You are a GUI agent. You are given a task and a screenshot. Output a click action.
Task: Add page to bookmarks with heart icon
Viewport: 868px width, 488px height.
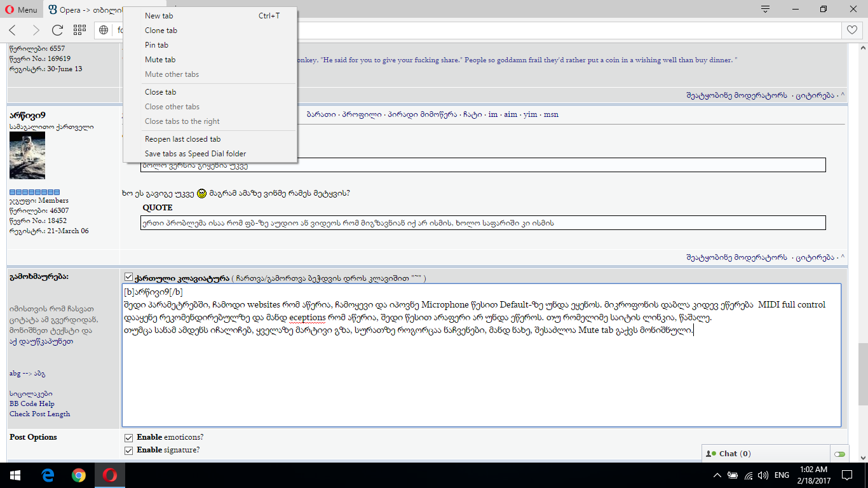point(851,30)
